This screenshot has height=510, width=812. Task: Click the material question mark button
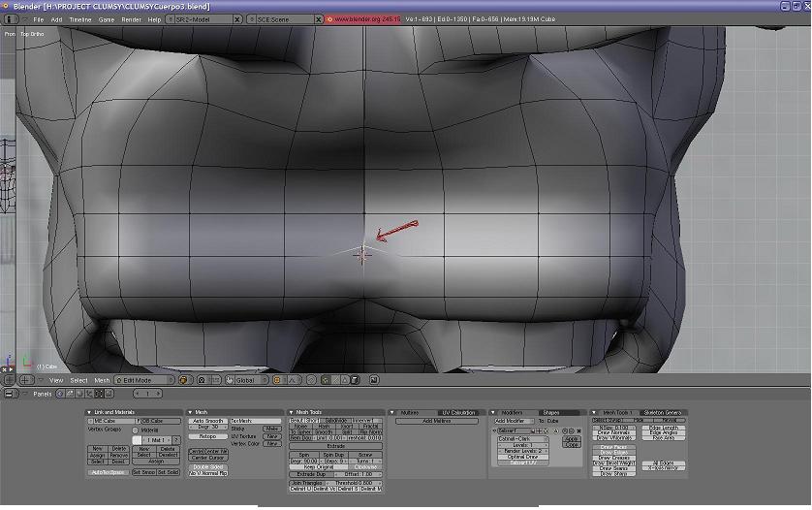pyautogui.click(x=176, y=440)
